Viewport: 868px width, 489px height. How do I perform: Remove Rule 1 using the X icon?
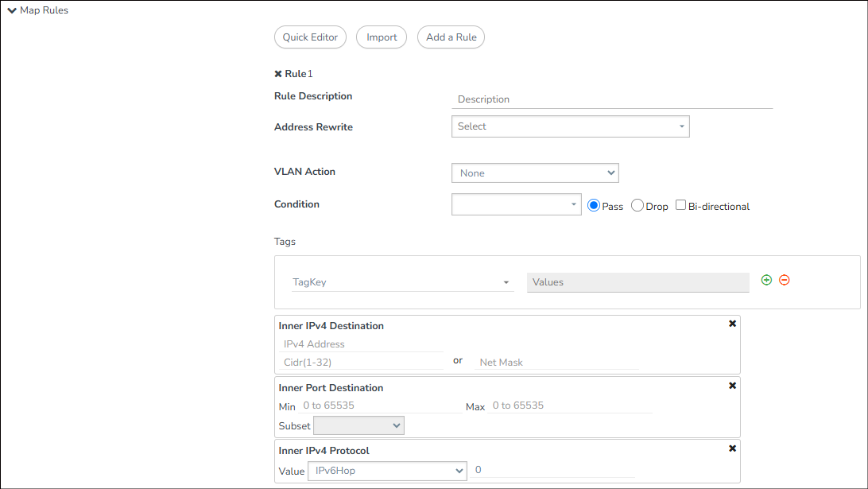pos(278,74)
